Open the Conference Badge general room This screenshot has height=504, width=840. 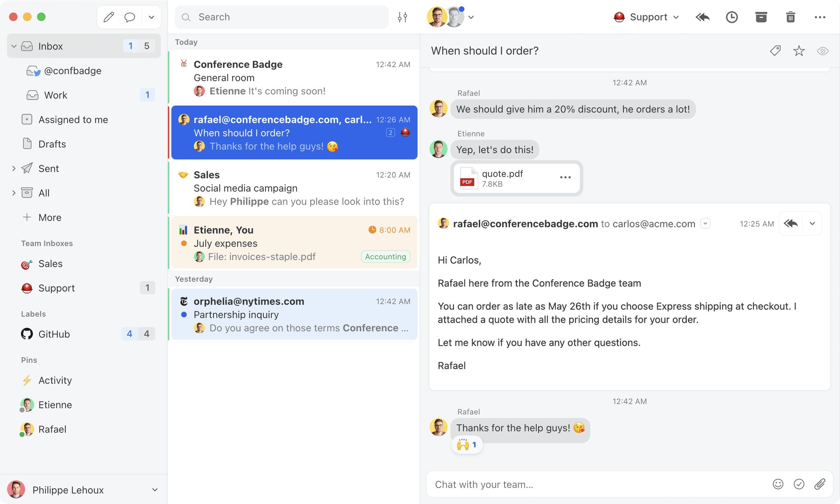(294, 77)
